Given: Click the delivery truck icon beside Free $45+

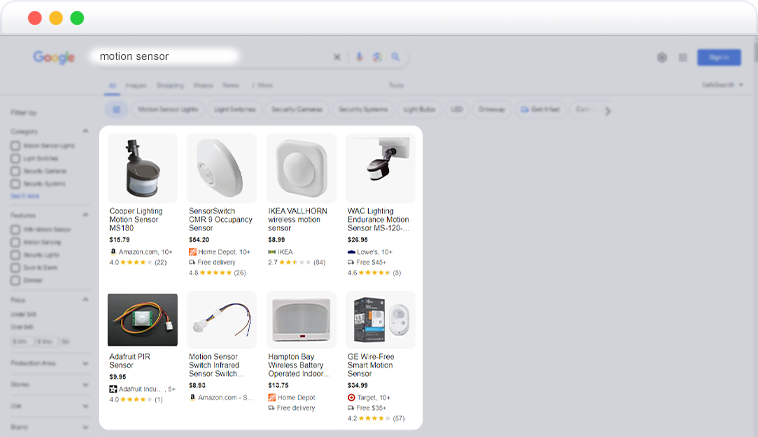Looking at the screenshot, I should pos(351,262).
